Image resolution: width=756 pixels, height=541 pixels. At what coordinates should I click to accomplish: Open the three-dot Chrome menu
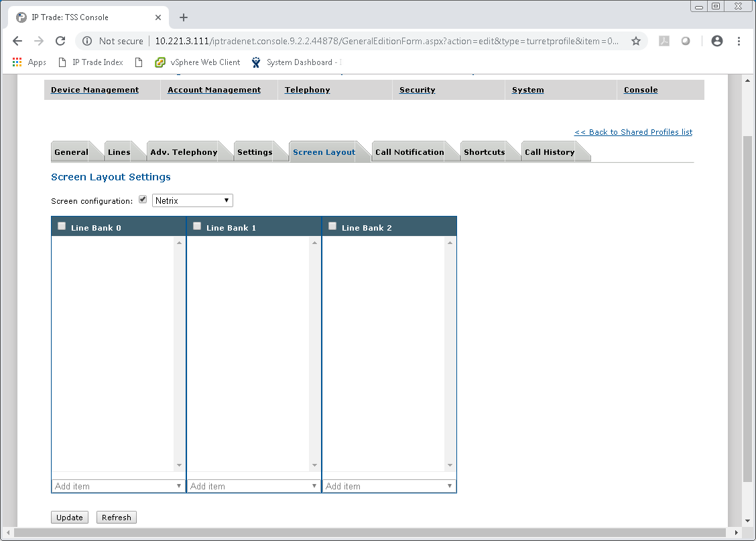(739, 41)
